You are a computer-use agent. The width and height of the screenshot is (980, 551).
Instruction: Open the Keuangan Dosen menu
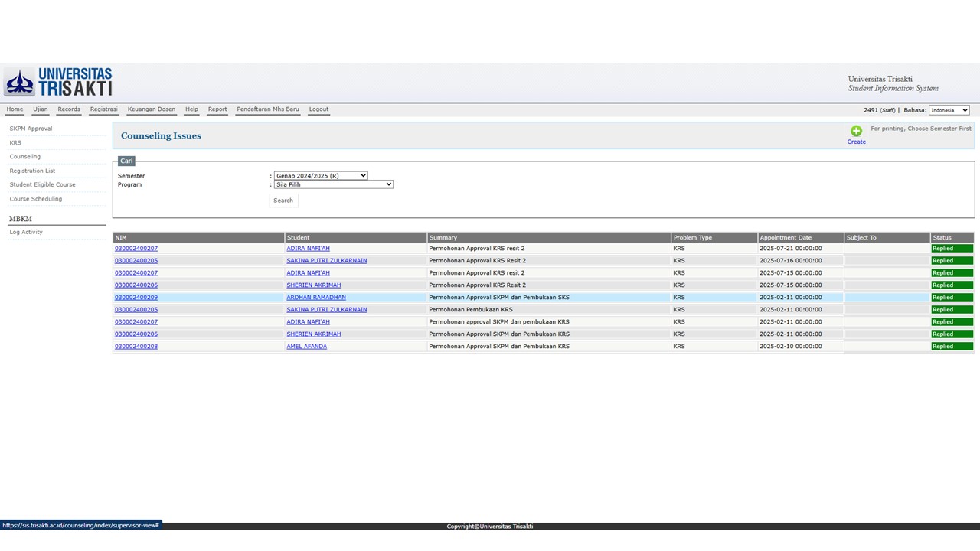pos(151,109)
